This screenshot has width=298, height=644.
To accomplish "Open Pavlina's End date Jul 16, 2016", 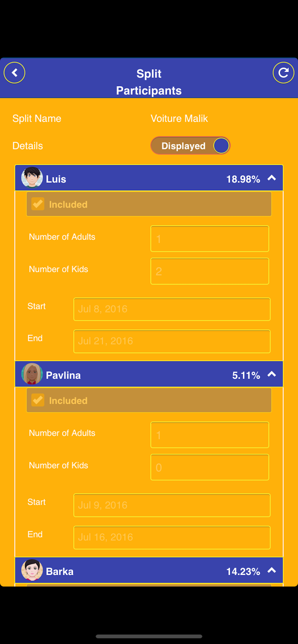I will point(172,537).
